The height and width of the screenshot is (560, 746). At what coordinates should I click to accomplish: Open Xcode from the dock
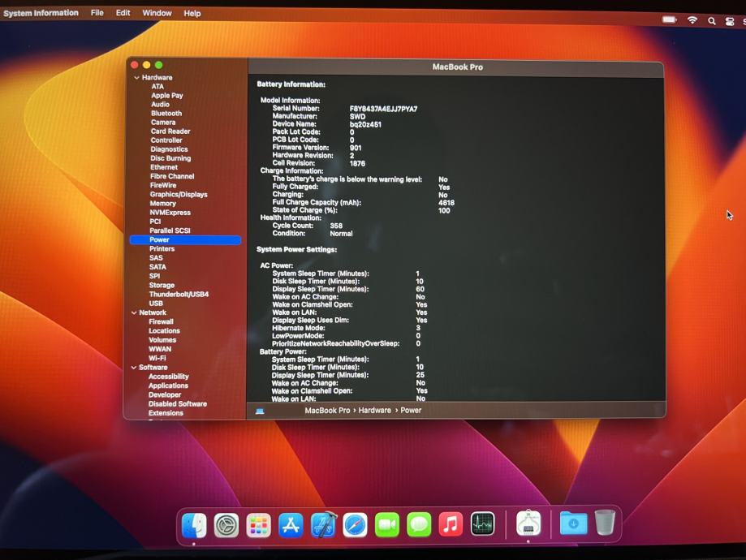pyautogui.click(x=323, y=526)
